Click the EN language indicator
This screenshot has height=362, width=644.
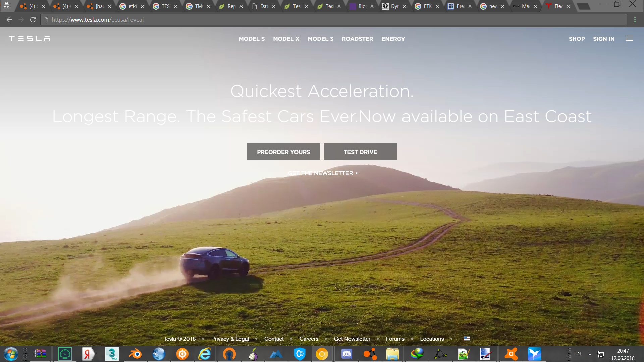(x=578, y=353)
